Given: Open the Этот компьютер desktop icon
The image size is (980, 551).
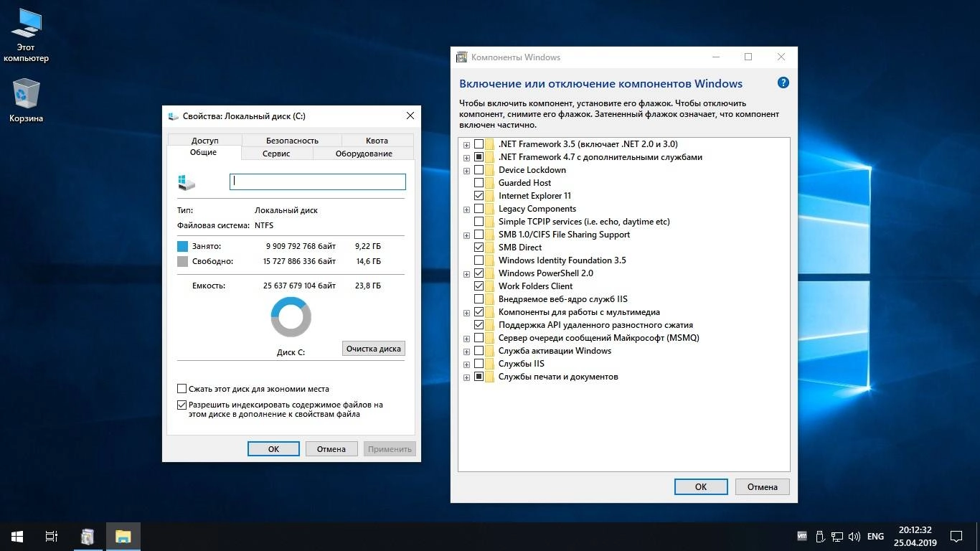Looking at the screenshot, I should 26,36.
